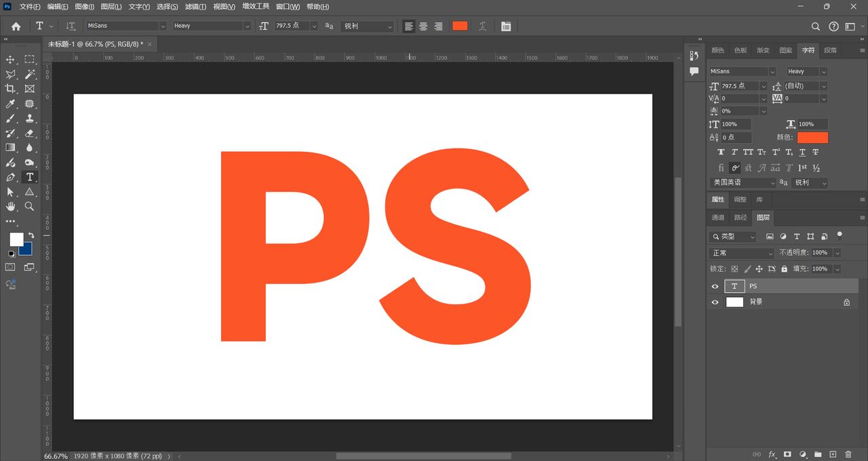Toggle visibility of the 背景 layer
The width and height of the screenshot is (868, 461).
coord(715,302)
